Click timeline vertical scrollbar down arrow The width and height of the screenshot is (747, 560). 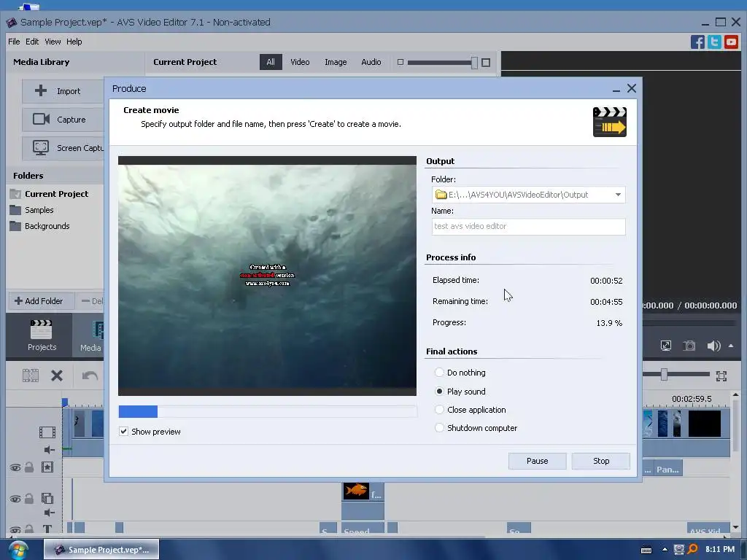tap(735, 527)
